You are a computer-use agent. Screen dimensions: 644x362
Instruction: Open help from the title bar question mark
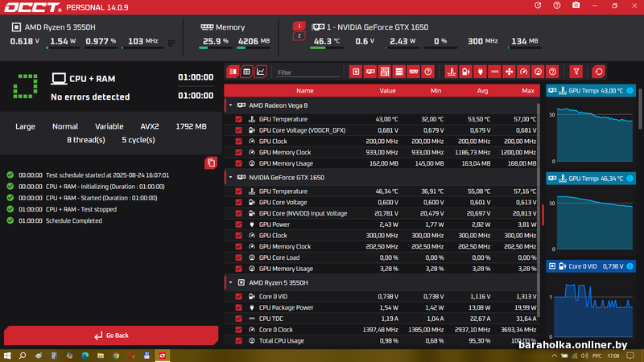coord(556,6)
